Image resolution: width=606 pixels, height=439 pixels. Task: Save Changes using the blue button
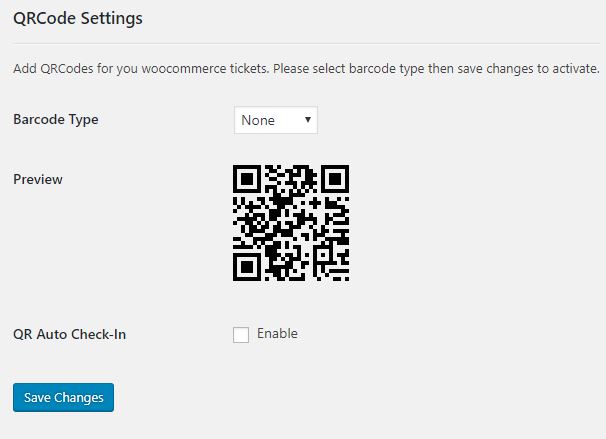tap(63, 397)
